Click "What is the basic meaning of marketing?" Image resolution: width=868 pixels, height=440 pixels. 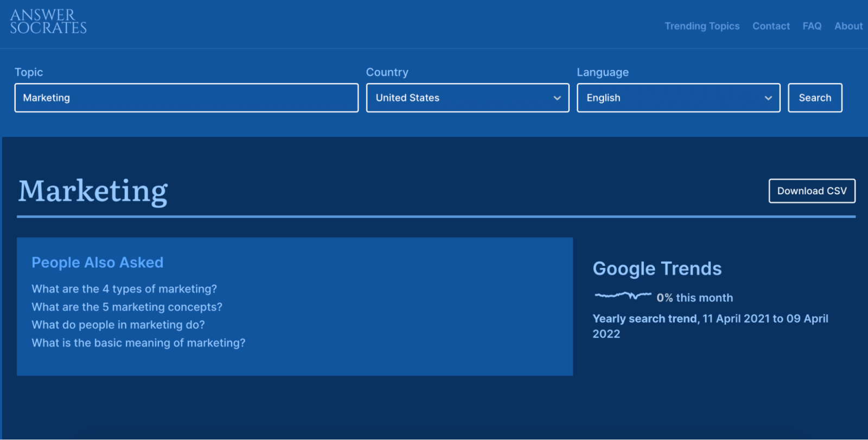138,343
